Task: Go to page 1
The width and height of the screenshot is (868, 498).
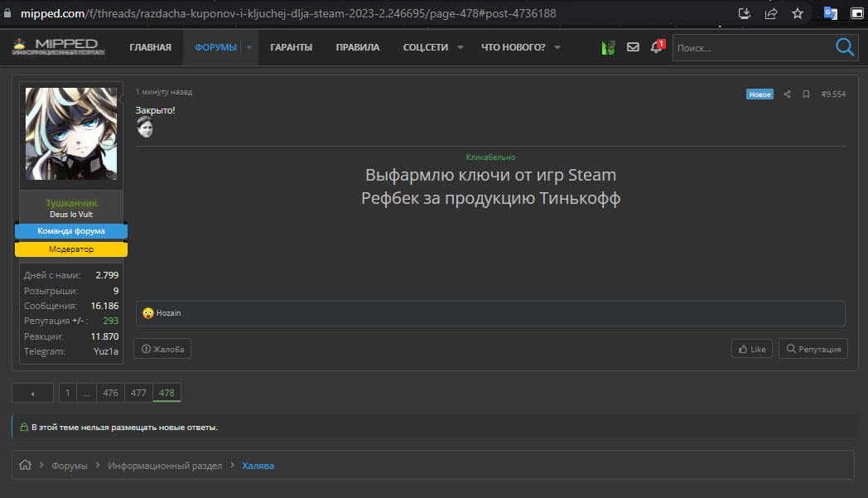Action: pyautogui.click(x=68, y=393)
